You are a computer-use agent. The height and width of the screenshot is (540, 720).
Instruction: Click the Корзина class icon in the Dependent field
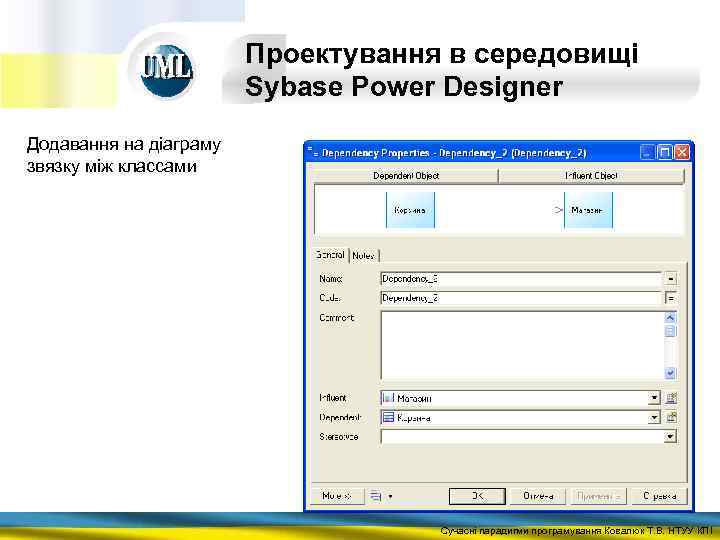click(x=388, y=417)
